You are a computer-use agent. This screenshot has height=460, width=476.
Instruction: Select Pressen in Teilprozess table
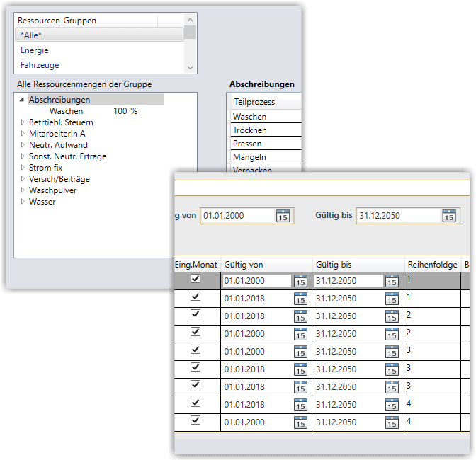click(x=266, y=144)
